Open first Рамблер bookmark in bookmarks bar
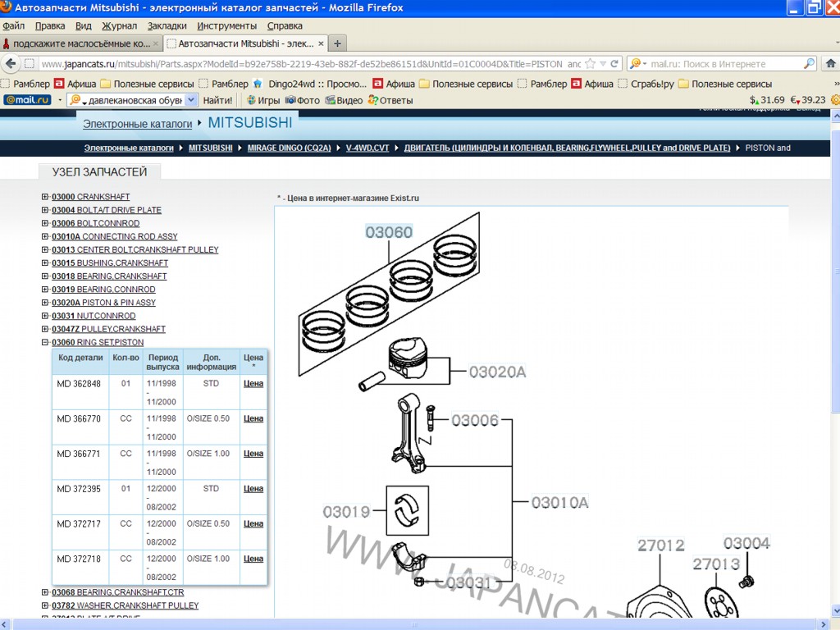840x630 pixels. (25, 84)
